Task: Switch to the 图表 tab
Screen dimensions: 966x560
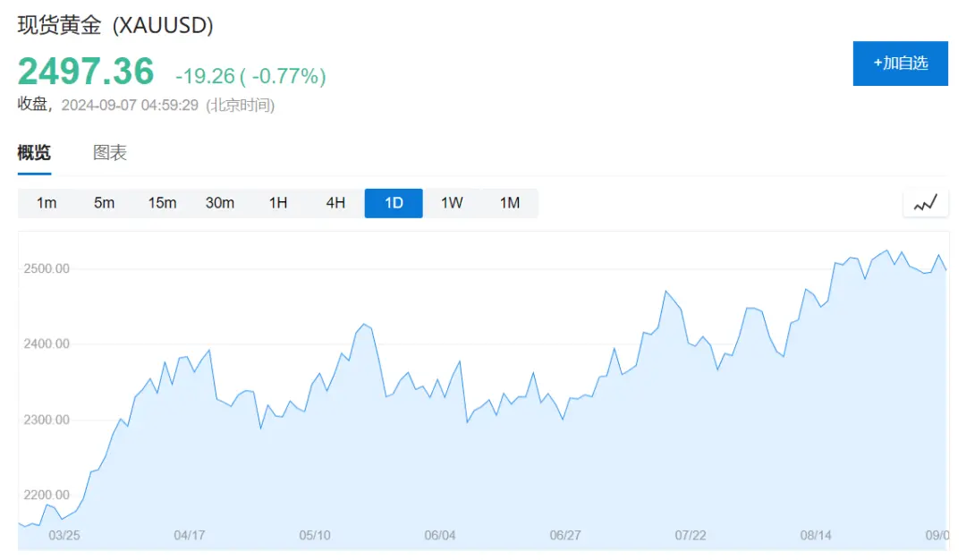Action: (110, 152)
